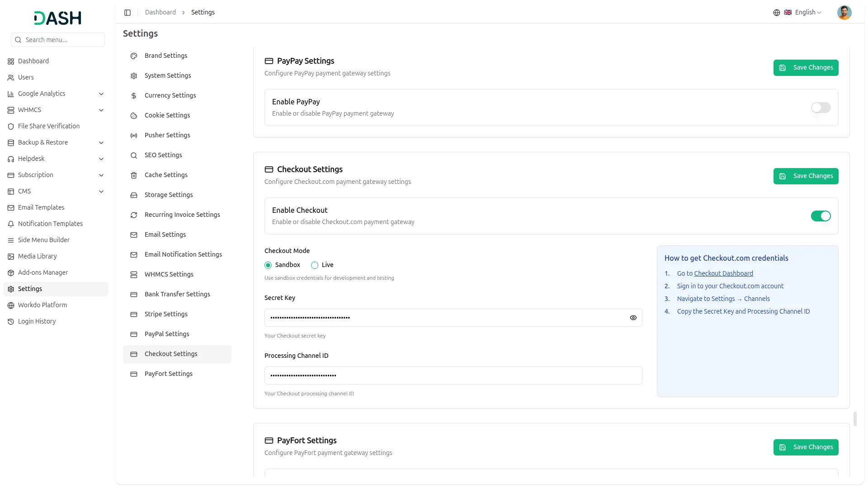Click the Search menu input field
This screenshot has width=868, height=488.
click(58, 40)
